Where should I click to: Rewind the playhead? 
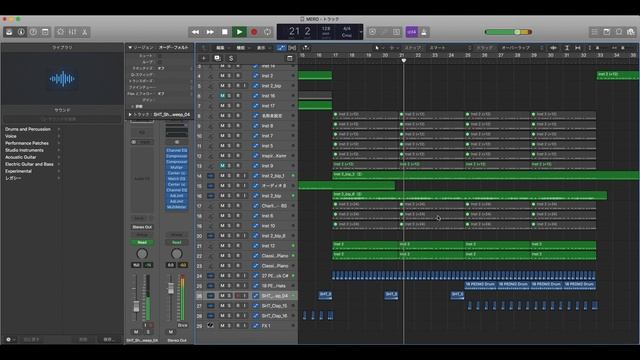click(x=196, y=32)
